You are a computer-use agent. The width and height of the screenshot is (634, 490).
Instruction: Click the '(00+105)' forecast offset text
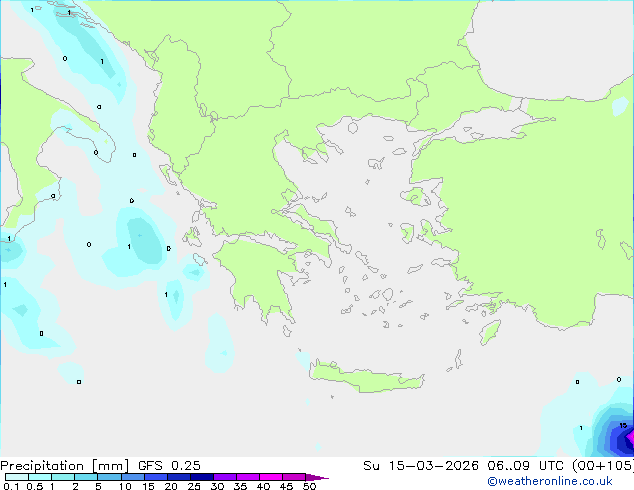[x=602, y=466]
